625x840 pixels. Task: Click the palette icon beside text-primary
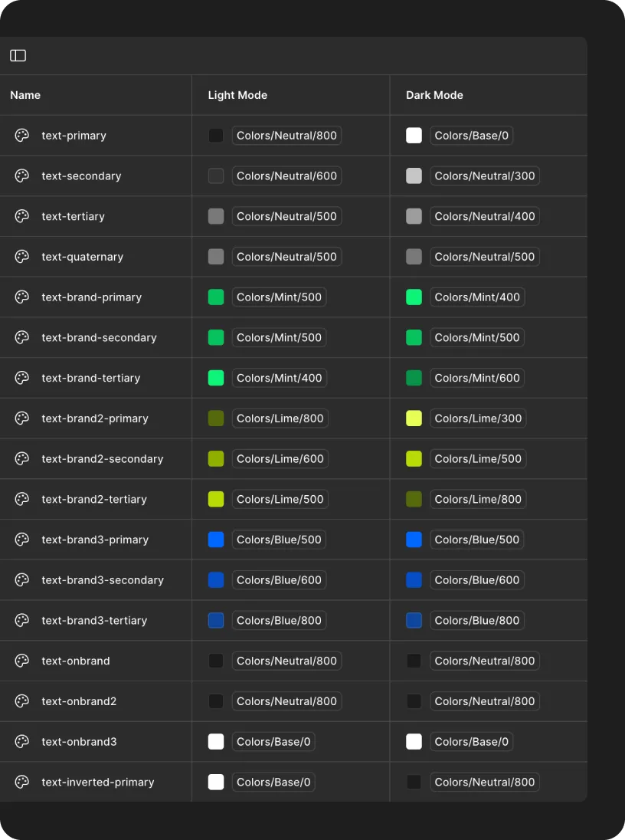click(x=21, y=135)
